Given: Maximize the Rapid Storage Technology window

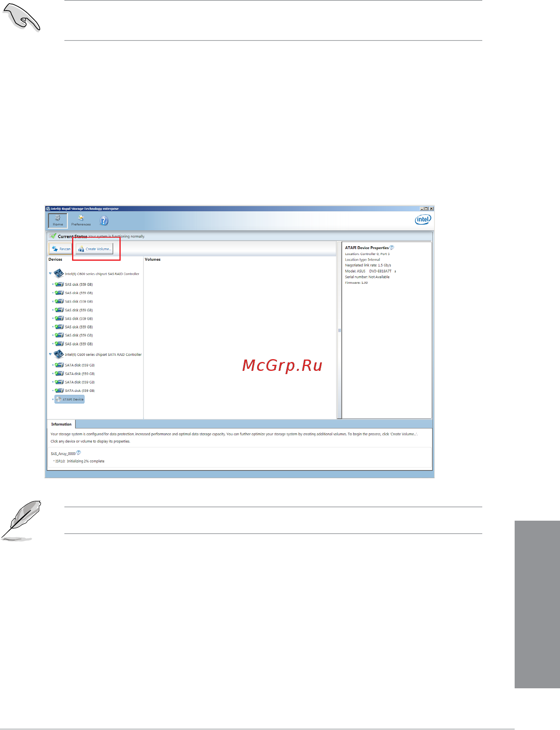Looking at the screenshot, I should [426, 209].
